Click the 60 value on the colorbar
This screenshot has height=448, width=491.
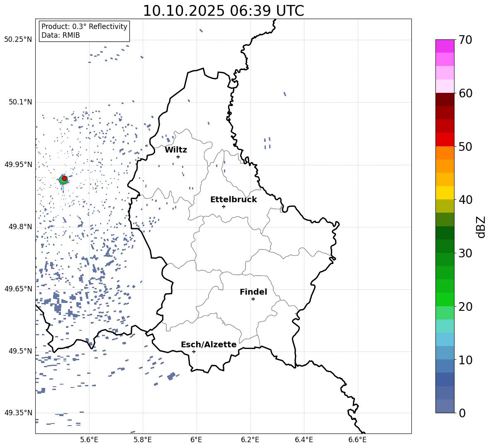click(465, 93)
